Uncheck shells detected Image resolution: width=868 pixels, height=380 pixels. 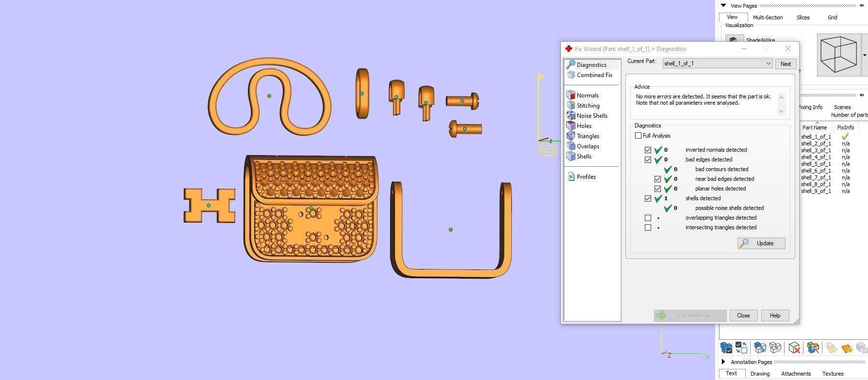click(648, 198)
